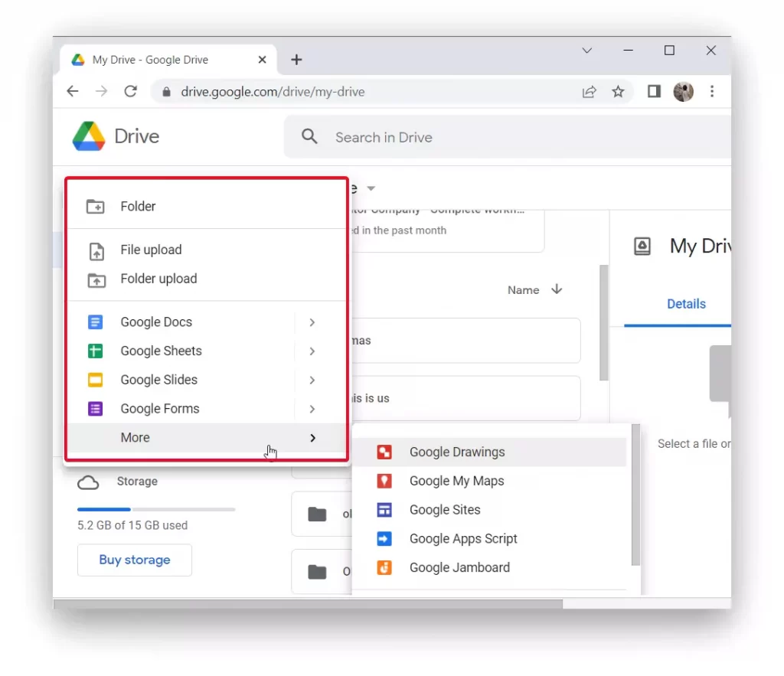Click the Google Apps Script icon
784x676 pixels.
pyautogui.click(x=384, y=539)
